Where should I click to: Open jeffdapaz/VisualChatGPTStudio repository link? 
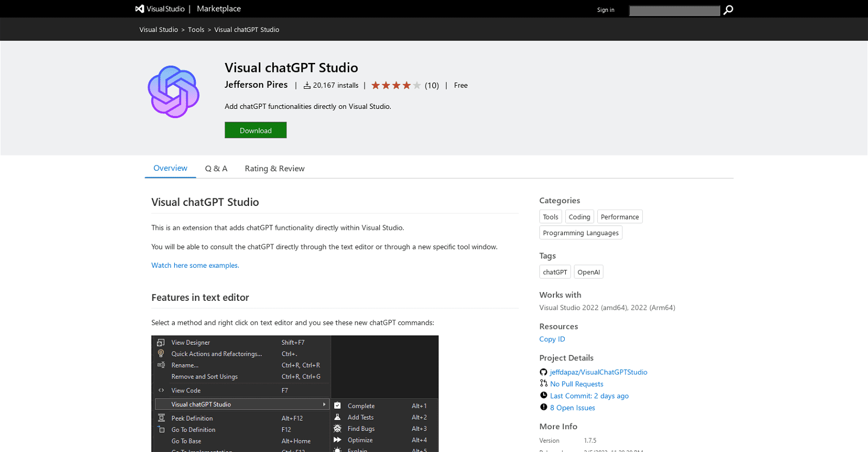[598, 372]
